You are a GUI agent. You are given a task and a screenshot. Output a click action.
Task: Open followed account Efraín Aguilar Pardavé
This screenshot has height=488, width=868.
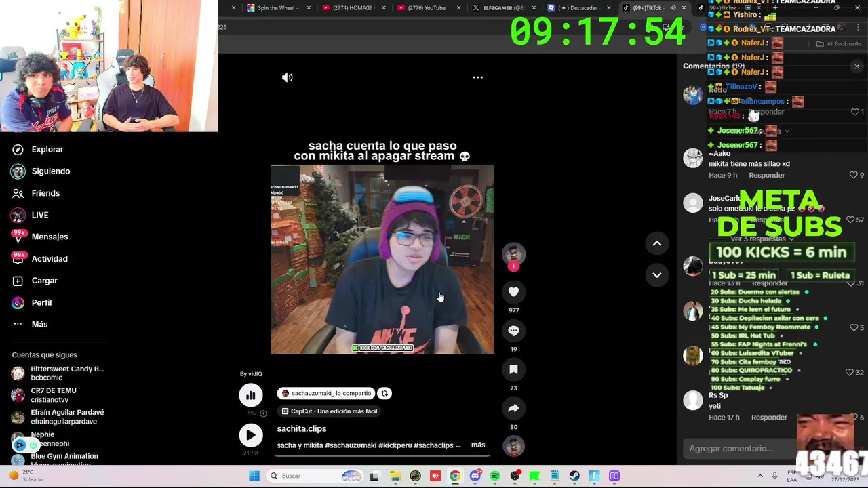(x=58, y=417)
